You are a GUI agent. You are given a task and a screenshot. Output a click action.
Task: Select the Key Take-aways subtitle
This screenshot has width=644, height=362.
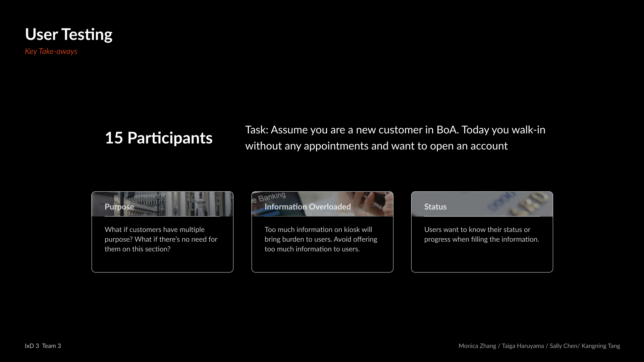click(51, 51)
